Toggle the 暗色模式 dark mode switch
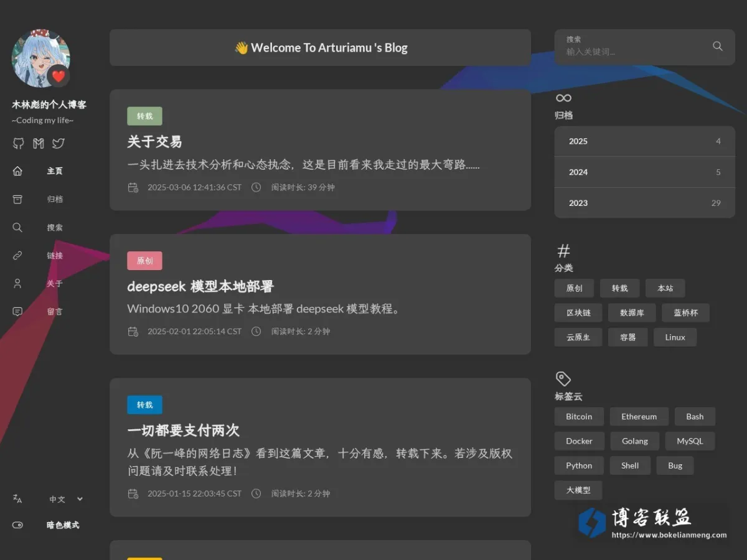The width and height of the screenshot is (747, 560). pyautogui.click(x=17, y=525)
